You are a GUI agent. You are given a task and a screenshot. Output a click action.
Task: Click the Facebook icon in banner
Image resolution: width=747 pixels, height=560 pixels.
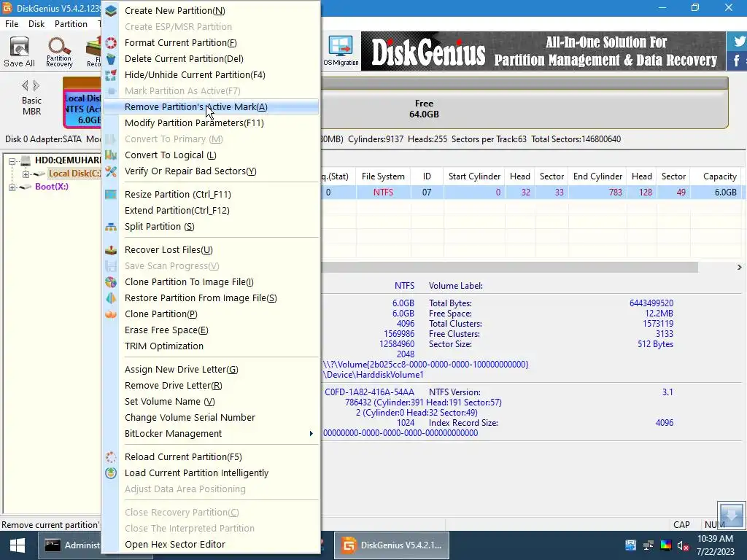(x=737, y=61)
